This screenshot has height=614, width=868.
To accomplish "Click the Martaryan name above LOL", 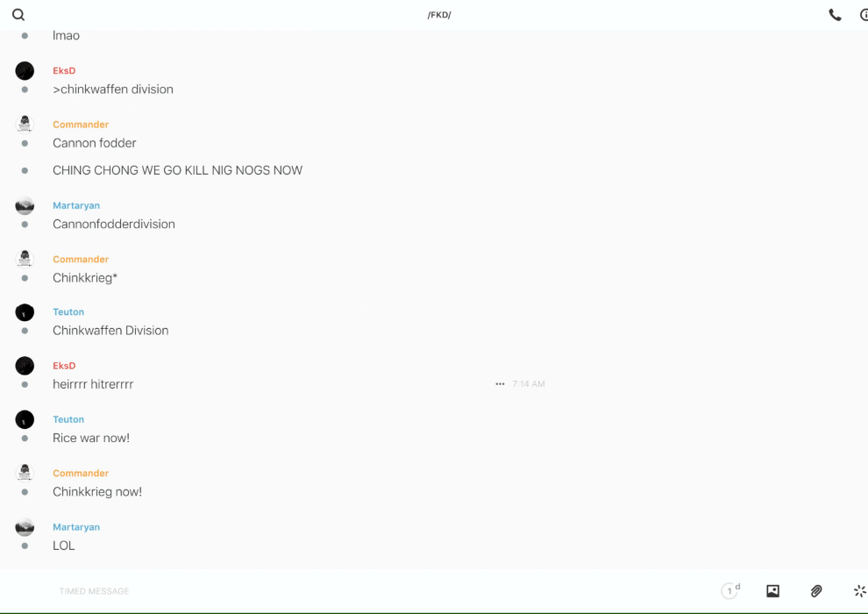I will (x=76, y=527).
